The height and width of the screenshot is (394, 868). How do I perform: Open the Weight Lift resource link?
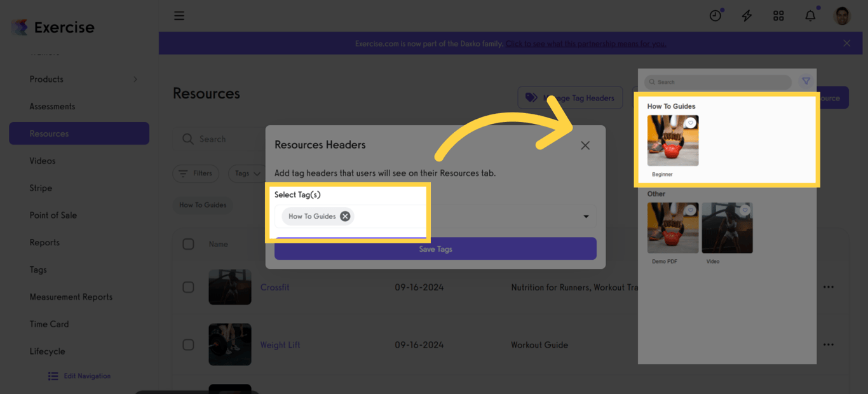coord(280,344)
